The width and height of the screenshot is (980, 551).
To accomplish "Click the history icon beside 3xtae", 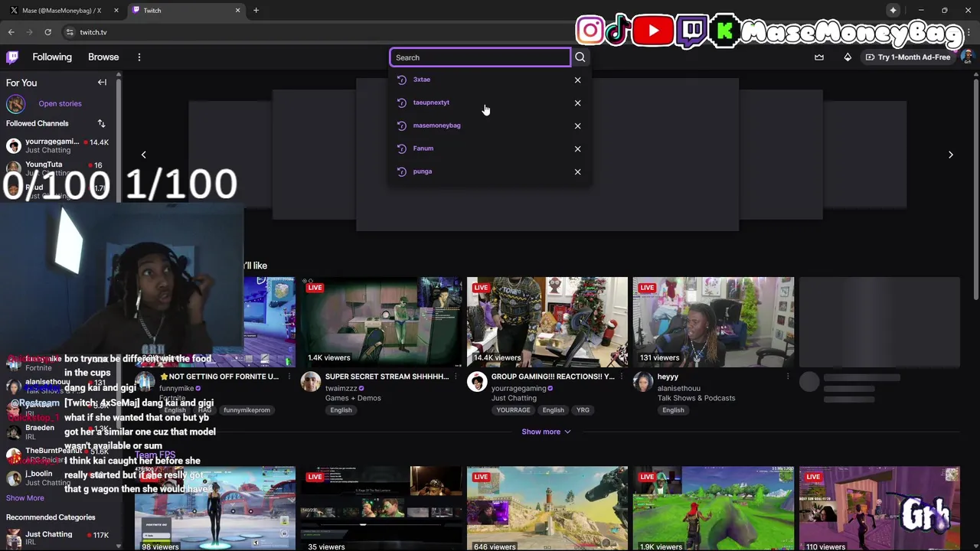I will pos(401,80).
